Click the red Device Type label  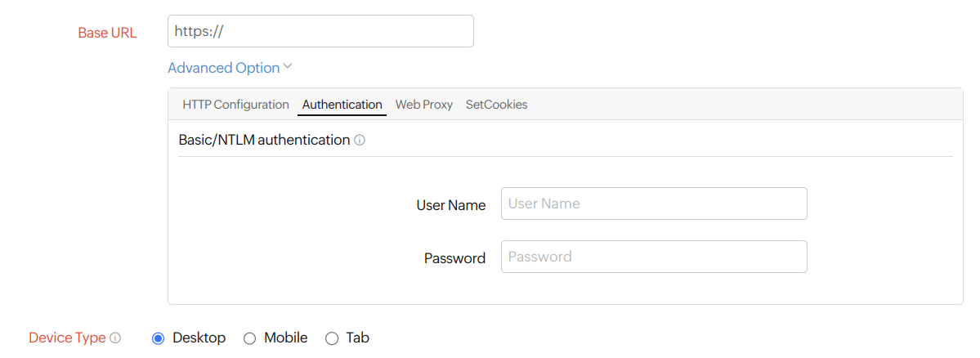pyautogui.click(x=67, y=338)
